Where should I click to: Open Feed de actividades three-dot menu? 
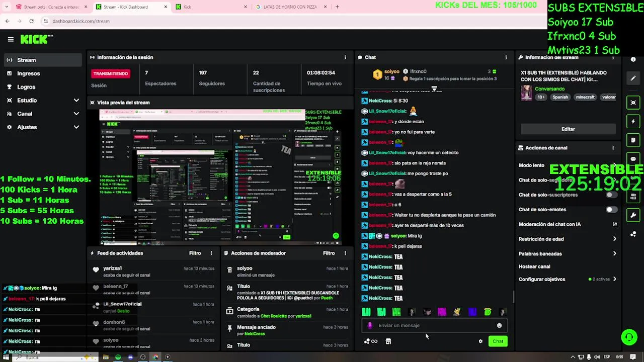coord(211,253)
